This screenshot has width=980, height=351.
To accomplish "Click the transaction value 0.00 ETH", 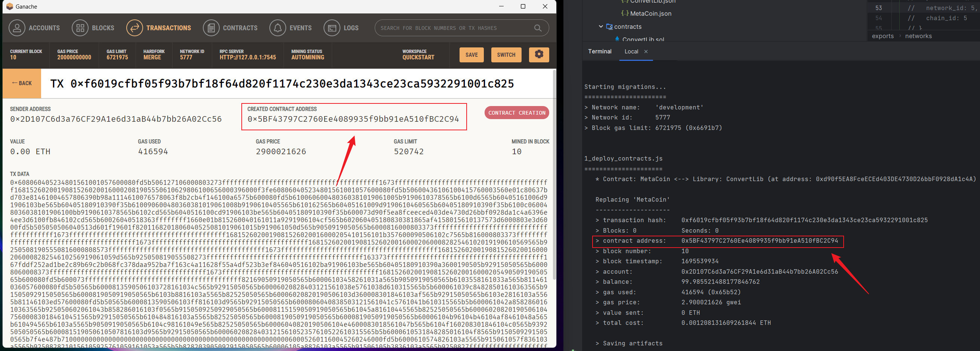I will [x=30, y=152].
